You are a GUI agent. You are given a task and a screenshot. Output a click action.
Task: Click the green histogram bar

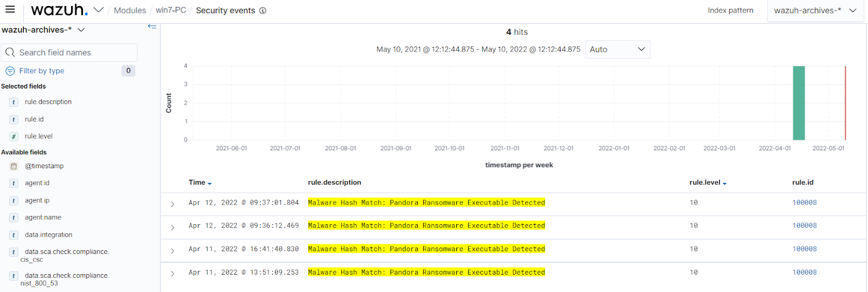pyautogui.click(x=799, y=103)
